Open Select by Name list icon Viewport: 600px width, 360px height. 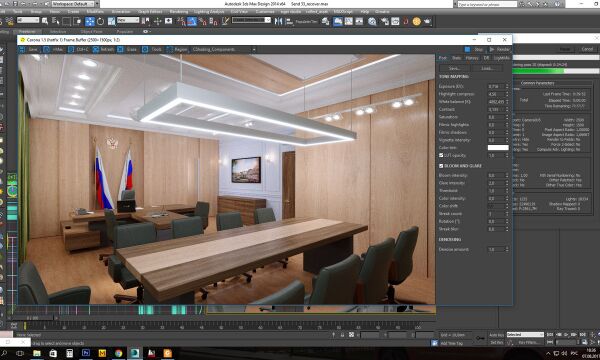(x=56, y=21)
